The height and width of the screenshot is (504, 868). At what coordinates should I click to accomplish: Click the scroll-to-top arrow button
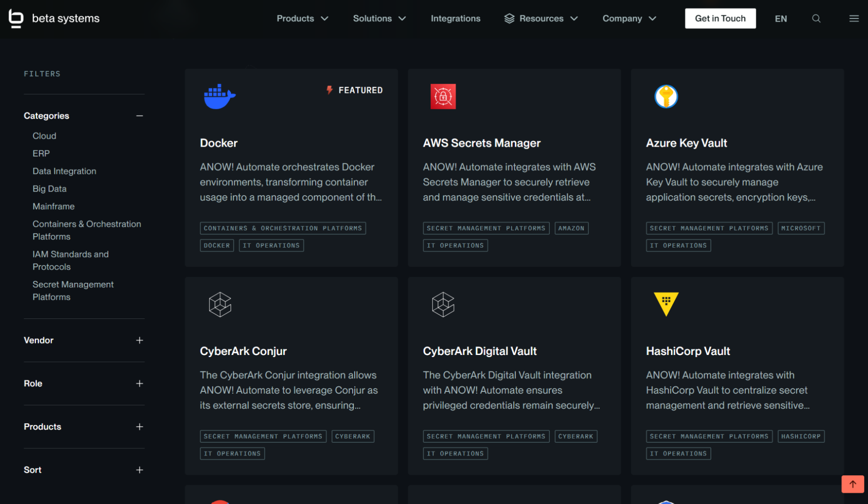pos(852,484)
